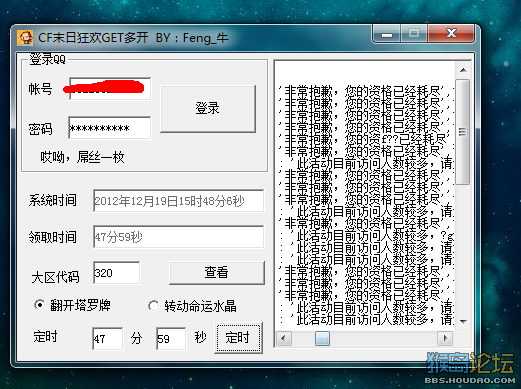Focus the 帐号 account input field
Image resolution: width=521 pixels, height=389 pixels.
tap(110, 89)
